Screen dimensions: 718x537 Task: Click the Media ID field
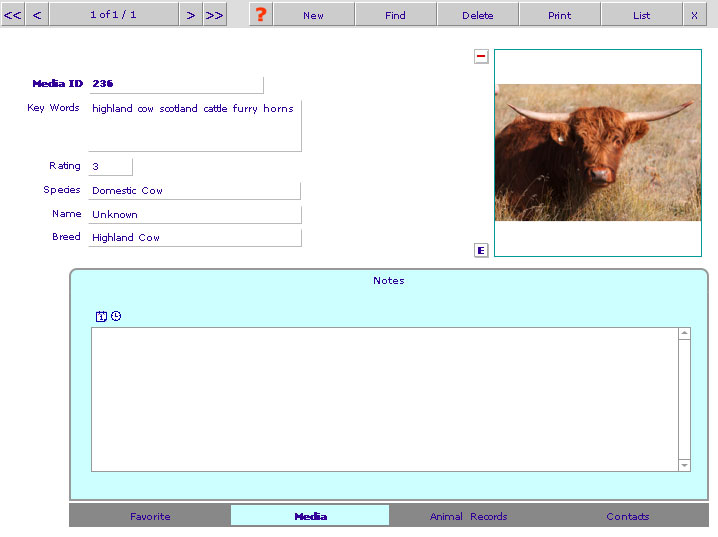click(x=176, y=84)
